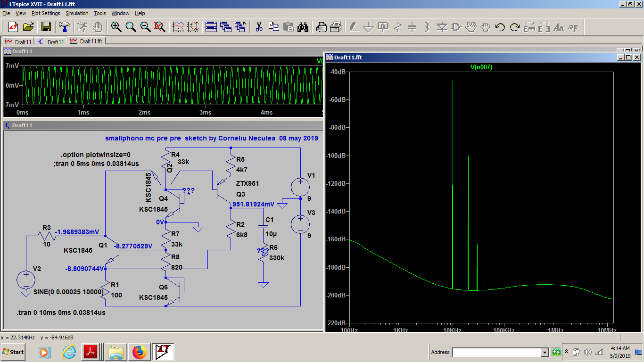644x362 pixels.
Task: Click the Paste clipboard icon
Action: 288,26
